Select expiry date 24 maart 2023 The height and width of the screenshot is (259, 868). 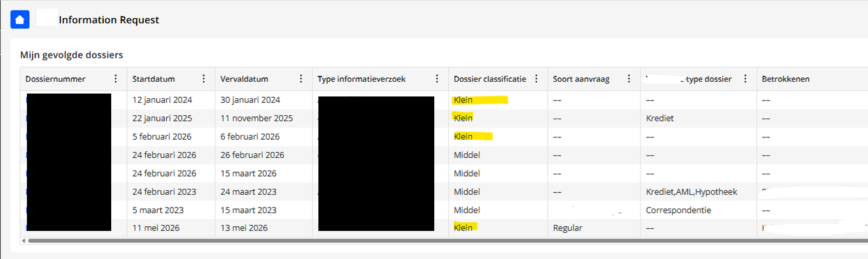[x=248, y=191]
